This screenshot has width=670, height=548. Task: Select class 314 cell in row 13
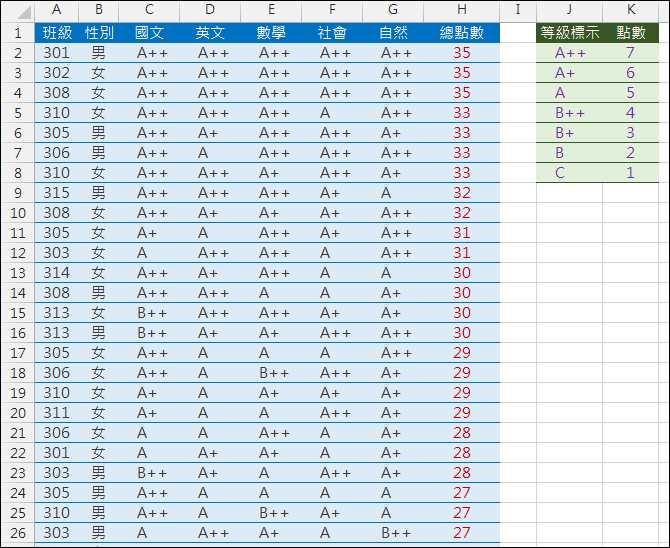pyautogui.click(x=56, y=273)
